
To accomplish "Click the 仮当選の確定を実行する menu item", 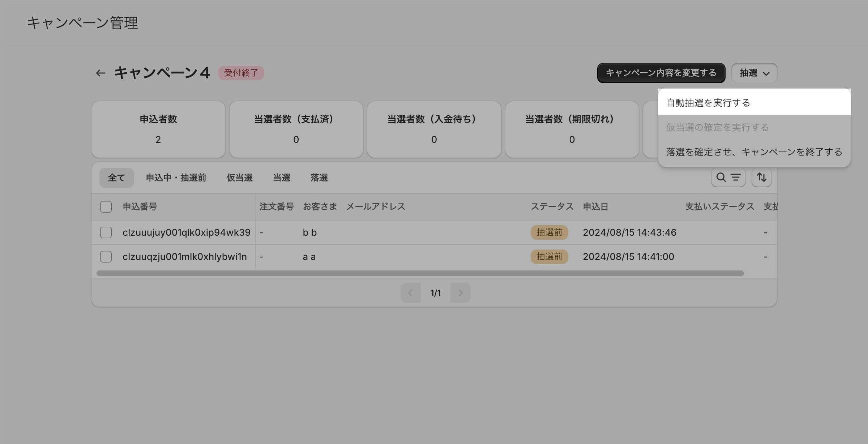I will [x=717, y=127].
